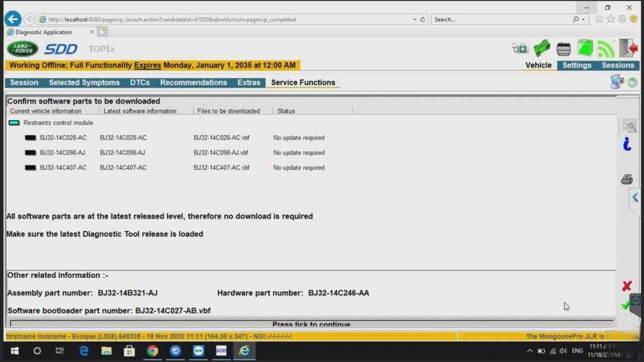Viewport: 644px width, 362px height.
Task: Switch to the Extras tab
Action: coord(249,82)
